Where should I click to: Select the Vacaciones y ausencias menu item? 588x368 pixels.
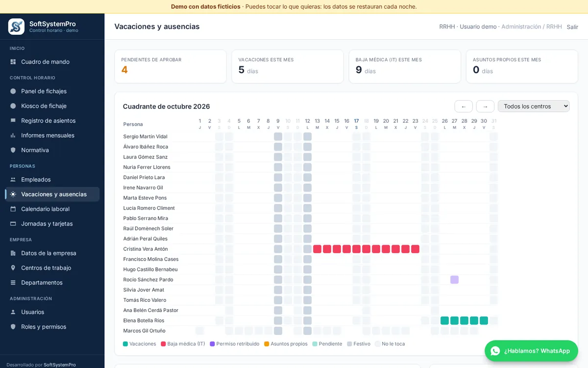pyautogui.click(x=52, y=194)
